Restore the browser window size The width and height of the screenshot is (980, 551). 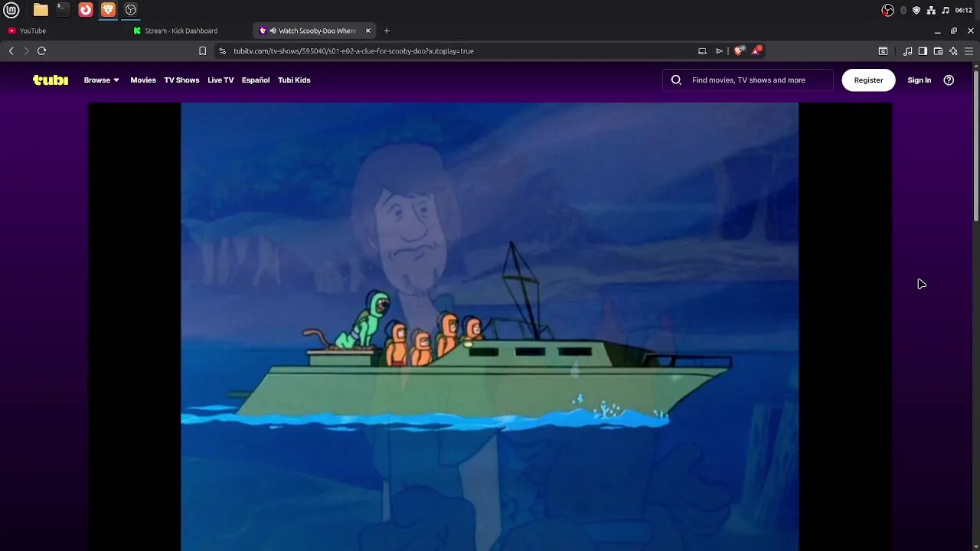tap(954, 31)
